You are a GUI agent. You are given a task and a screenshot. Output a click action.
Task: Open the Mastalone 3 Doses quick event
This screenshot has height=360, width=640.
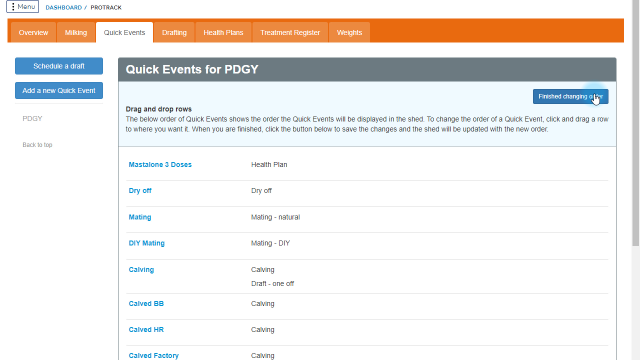point(160,164)
